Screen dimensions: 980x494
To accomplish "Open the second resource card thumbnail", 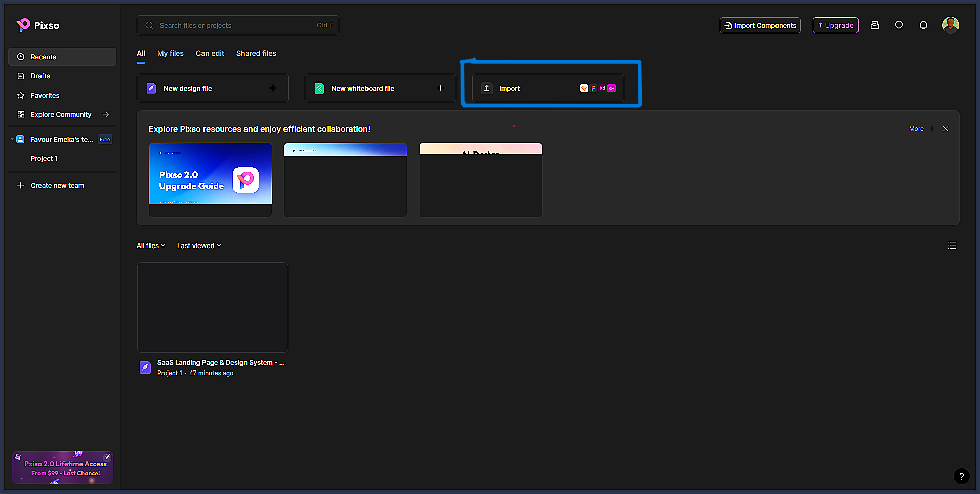I will pos(346,180).
